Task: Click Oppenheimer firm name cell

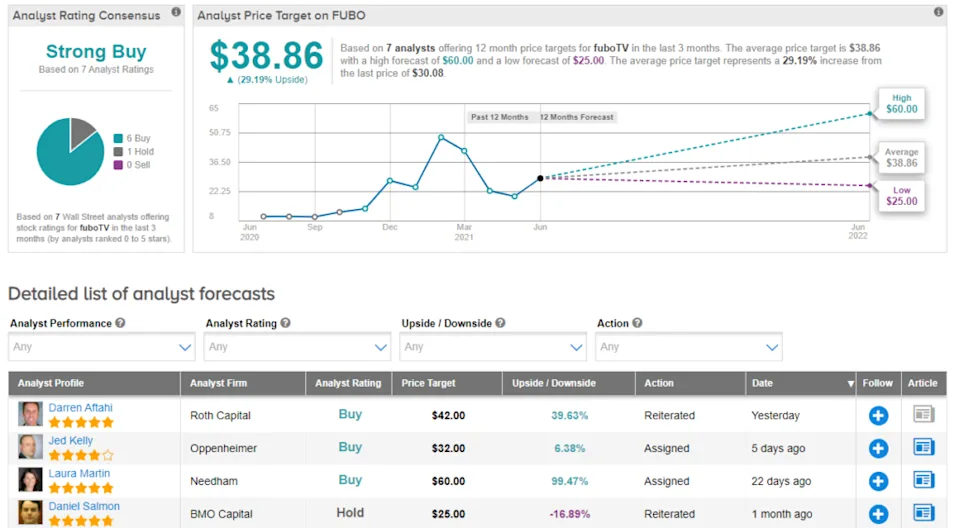Action: [x=223, y=448]
